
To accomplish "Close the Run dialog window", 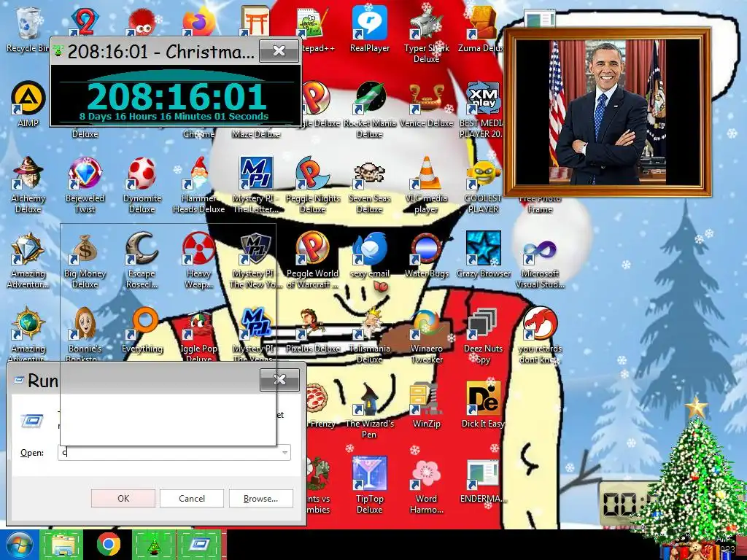I will (x=279, y=379).
